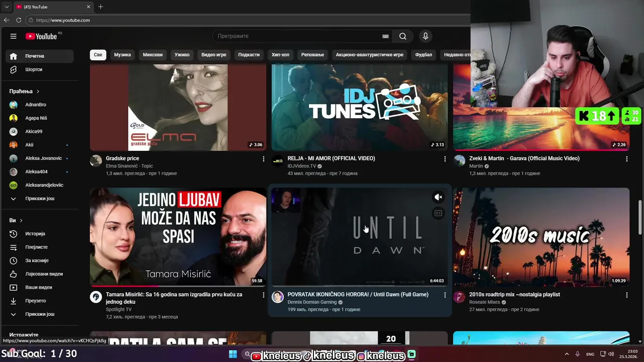The image size is (644, 362).
Task: Open AdnanBro subscription channel
Action: point(40,105)
